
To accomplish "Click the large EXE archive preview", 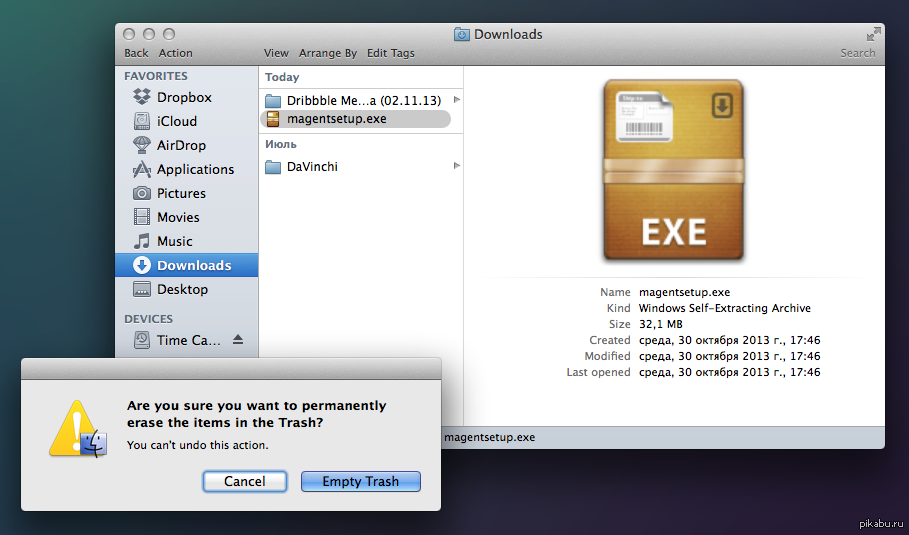I will pos(674,170).
